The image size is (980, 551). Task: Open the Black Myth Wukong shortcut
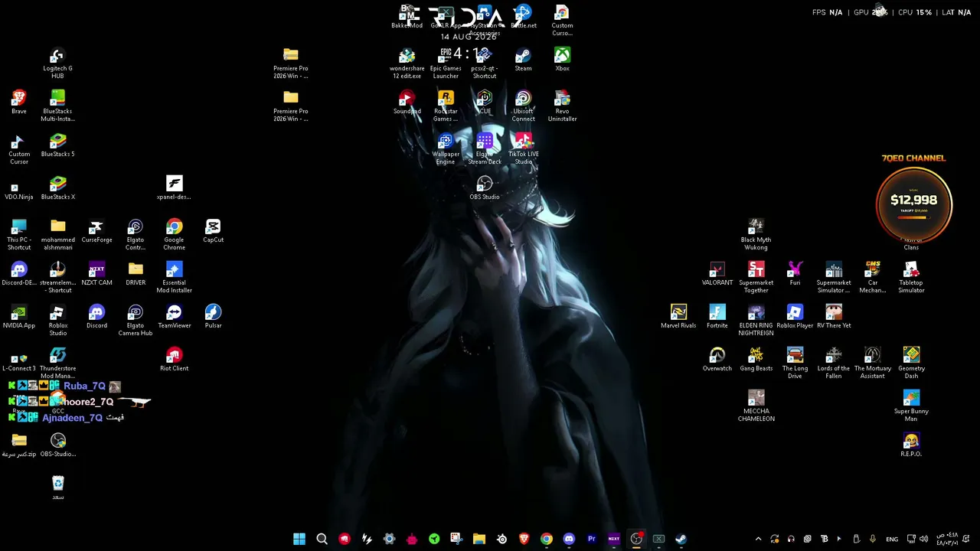(756, 235)
